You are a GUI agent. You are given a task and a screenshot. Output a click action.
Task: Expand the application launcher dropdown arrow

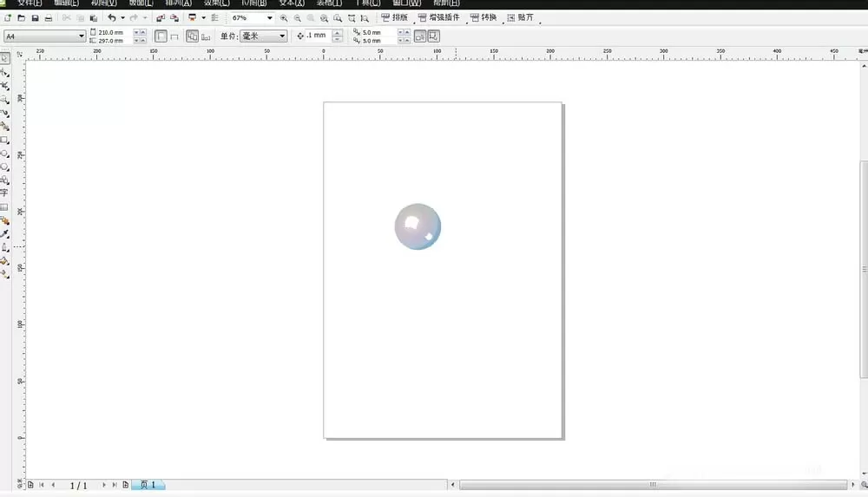(x=204, y=18)
